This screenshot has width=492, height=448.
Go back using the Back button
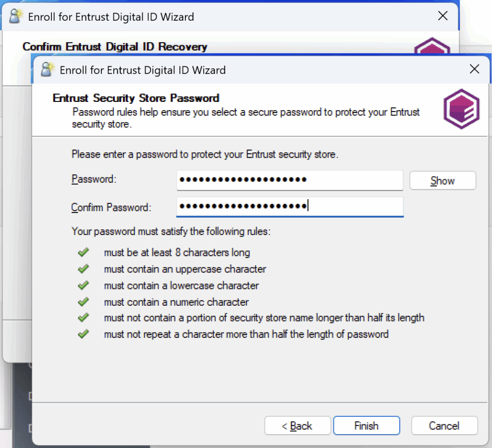click(297, 425)
